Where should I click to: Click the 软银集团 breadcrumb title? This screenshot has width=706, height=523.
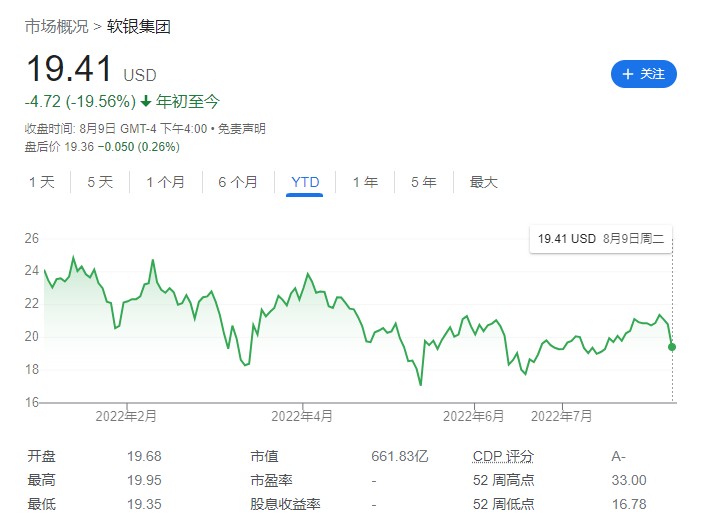tap(139, 27)
